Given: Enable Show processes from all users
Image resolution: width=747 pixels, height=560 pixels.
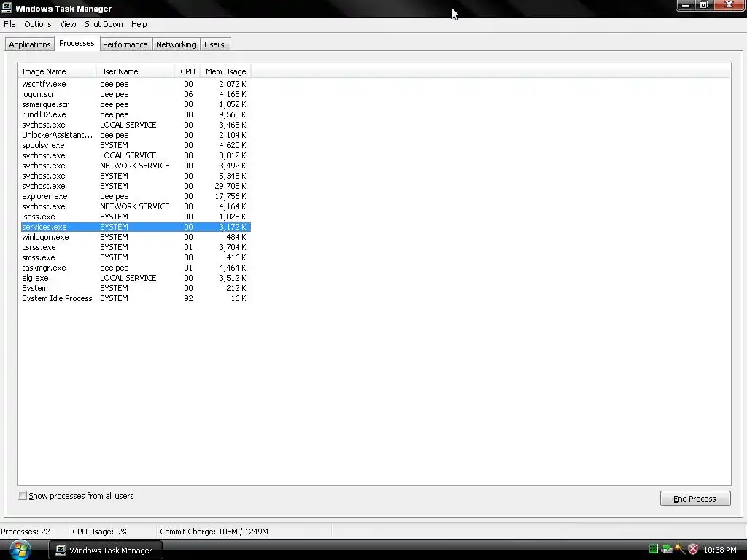Looking at the screenshot, I should [23, 496].
